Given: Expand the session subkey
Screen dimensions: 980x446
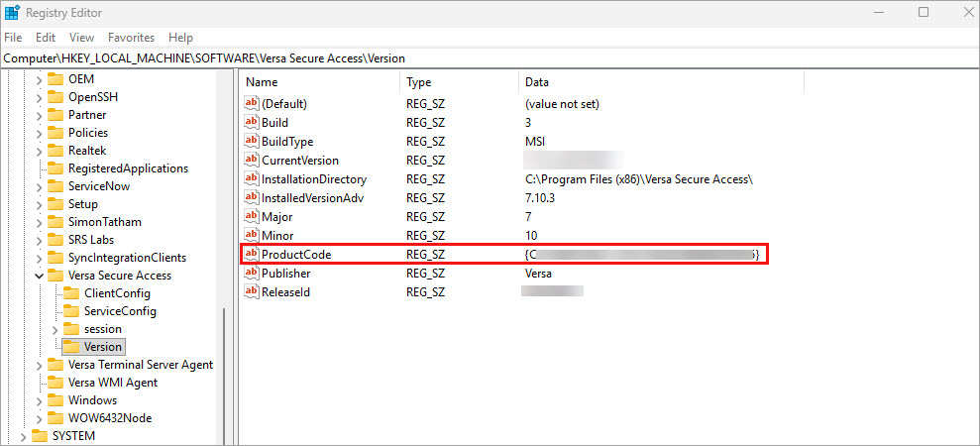Looking at the screenshot, I should pos(55,329).
